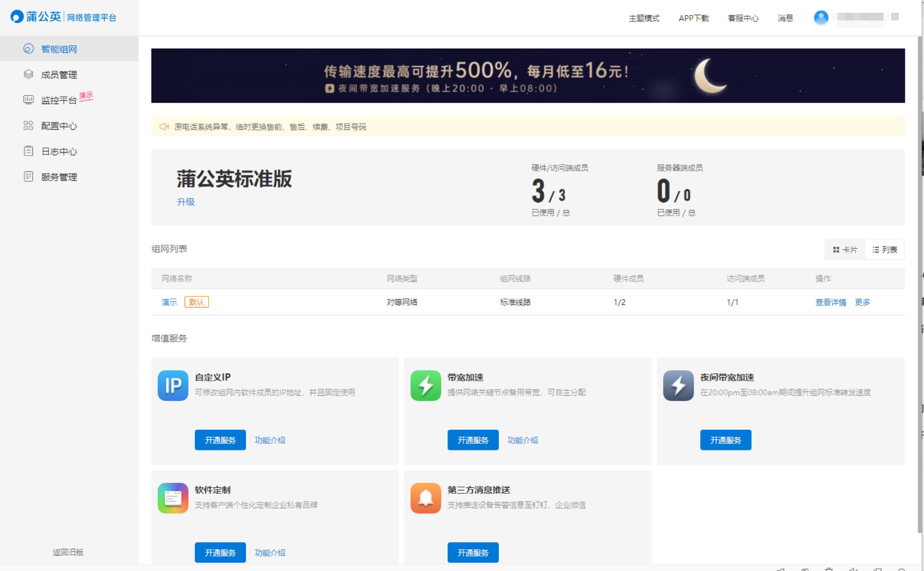
Task: Click the custom IP service icon
Action: tap(173, 385)
